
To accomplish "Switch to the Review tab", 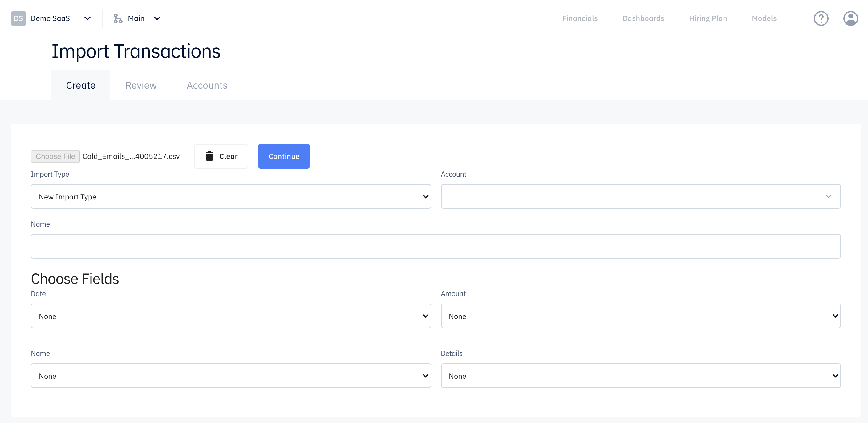I will point(141,85).
